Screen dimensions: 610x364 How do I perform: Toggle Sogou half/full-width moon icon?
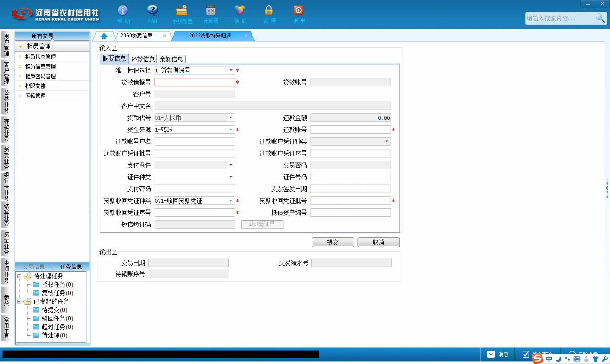coord(558,359)
